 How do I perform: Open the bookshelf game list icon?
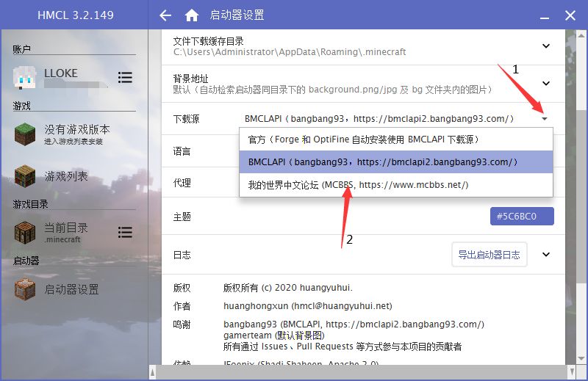[x=25, y=175]
